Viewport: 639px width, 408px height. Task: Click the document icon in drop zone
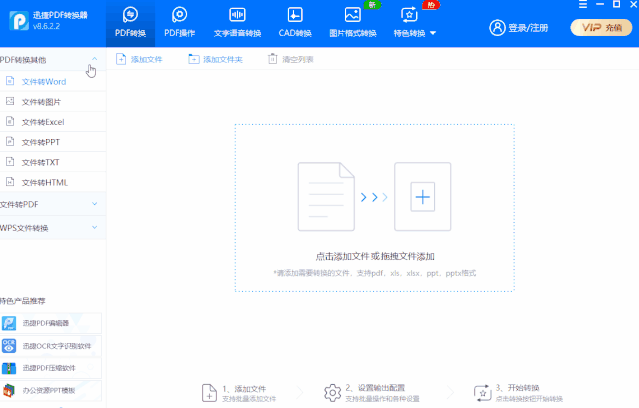[326, 197]
